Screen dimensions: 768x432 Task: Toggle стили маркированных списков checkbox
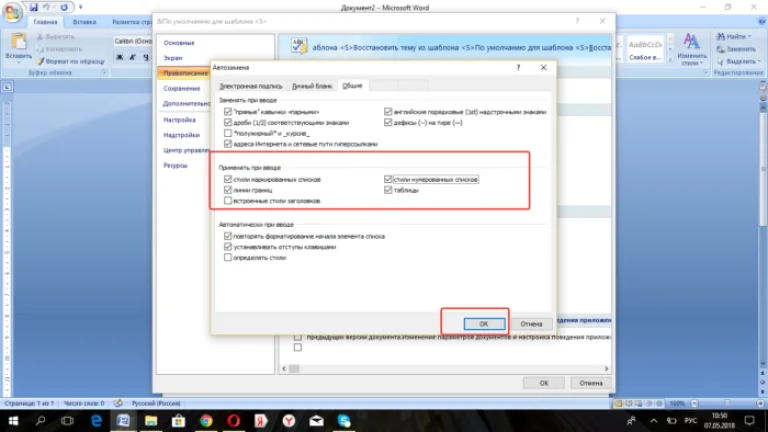coord(228,179)
